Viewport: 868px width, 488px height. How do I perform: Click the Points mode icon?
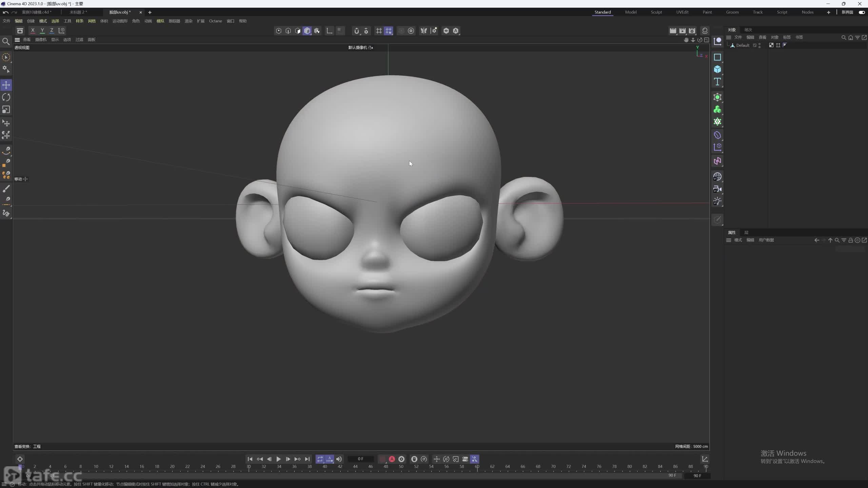click(x=278, y=31)
